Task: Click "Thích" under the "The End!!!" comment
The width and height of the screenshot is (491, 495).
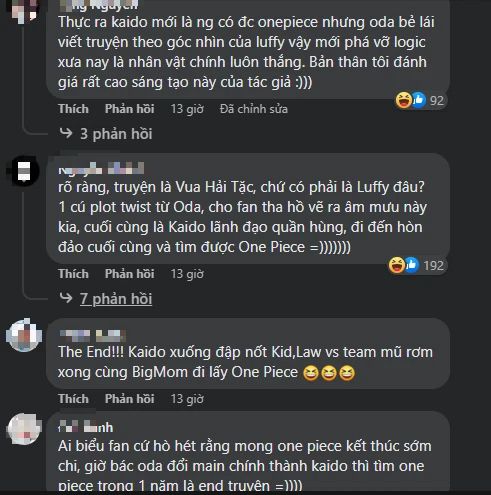Action: point(73,399)
